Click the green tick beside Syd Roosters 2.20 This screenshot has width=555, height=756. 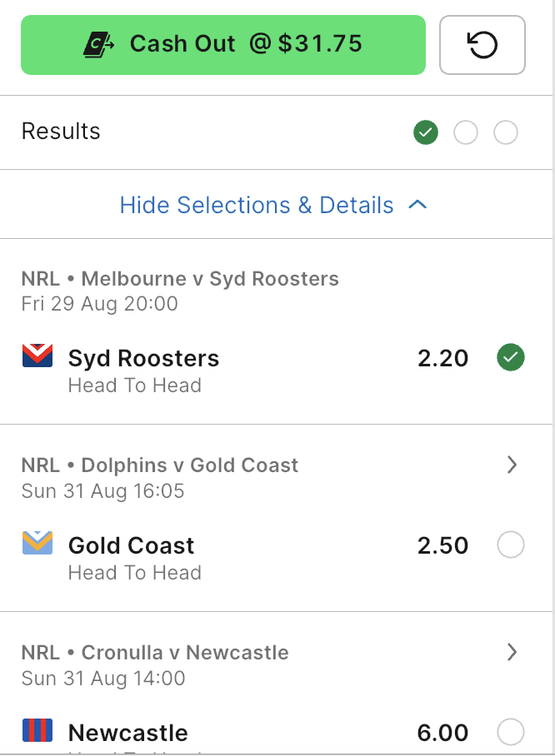[511, 357]
